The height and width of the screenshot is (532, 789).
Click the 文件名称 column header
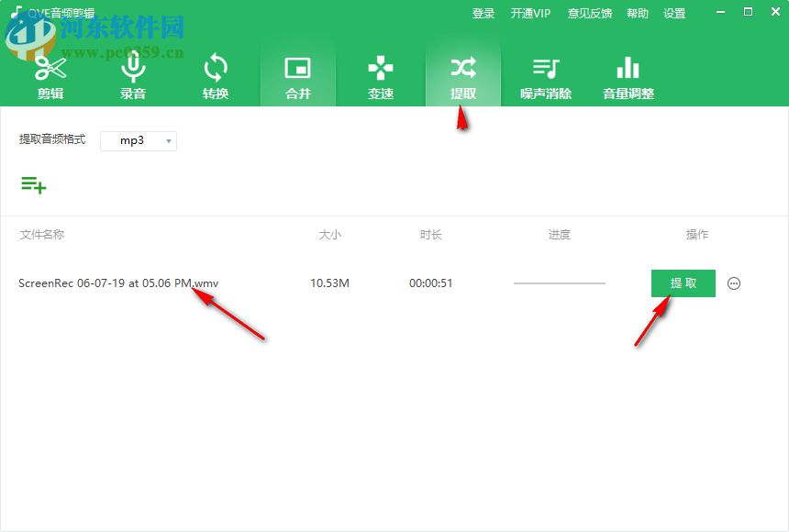pyautogui.click(x=41, y=235)
